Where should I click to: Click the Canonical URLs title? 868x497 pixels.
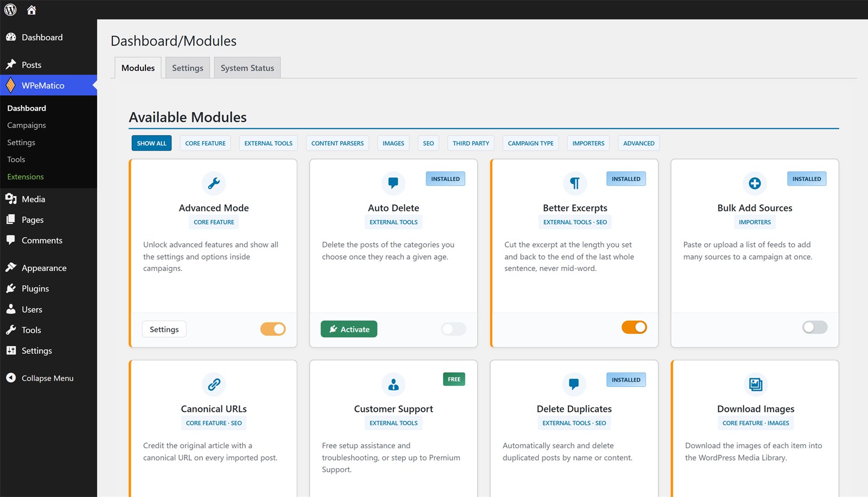coord(214,409)
